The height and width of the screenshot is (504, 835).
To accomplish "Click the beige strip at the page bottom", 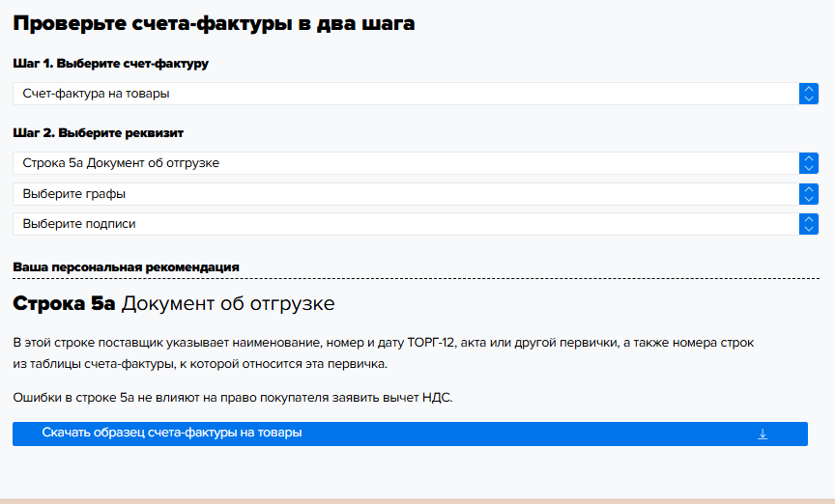I will click(x=417, y=500).
